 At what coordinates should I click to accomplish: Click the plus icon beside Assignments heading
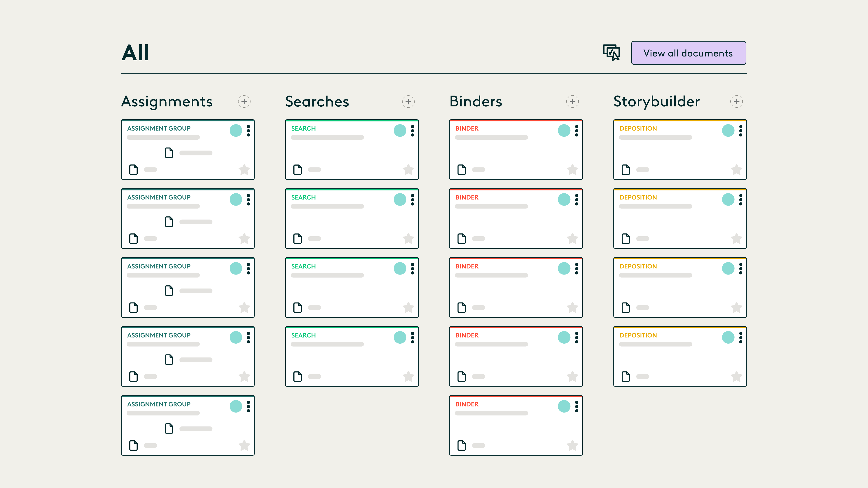(244, 101)
